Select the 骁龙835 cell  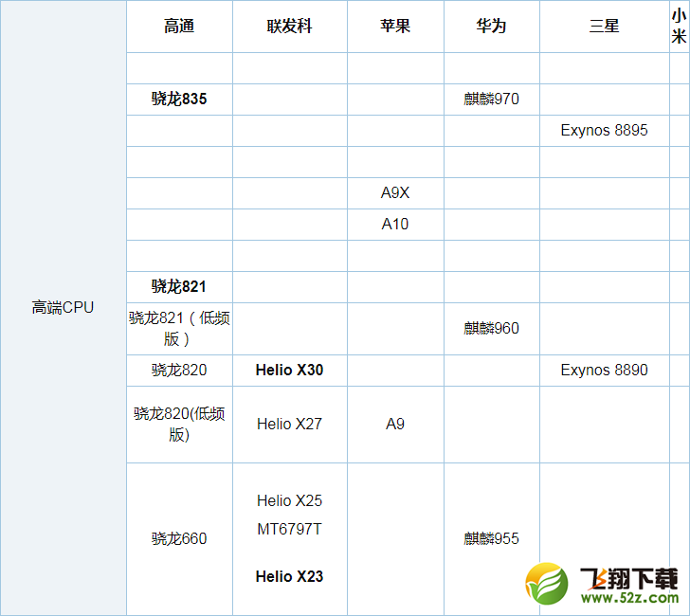tap(179, 99)
